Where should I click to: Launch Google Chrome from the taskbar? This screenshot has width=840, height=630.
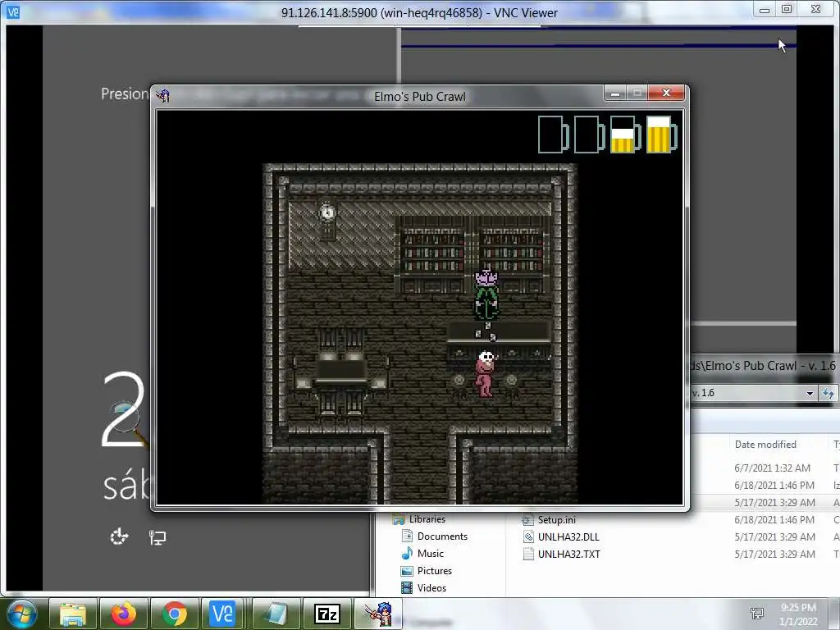click(175, 614)
